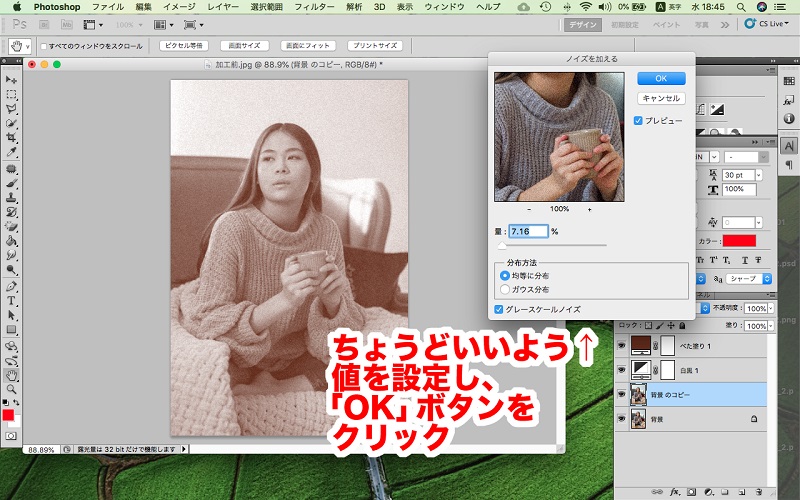Click the 画面にフィット button

coord(308,46)
